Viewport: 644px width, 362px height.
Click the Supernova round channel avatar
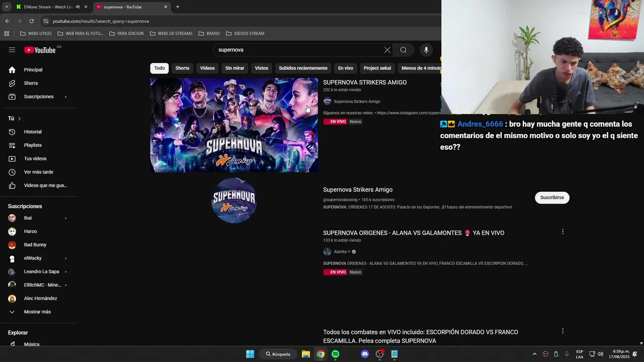pyautogui.click(x=234, y=200)
